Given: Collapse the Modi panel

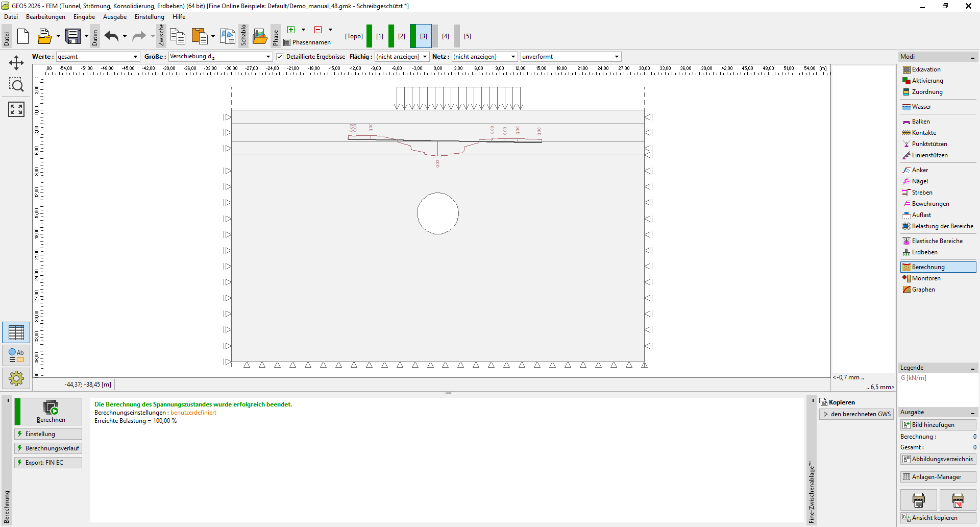Looking at the screenshot, I should (x=973, y=57).
